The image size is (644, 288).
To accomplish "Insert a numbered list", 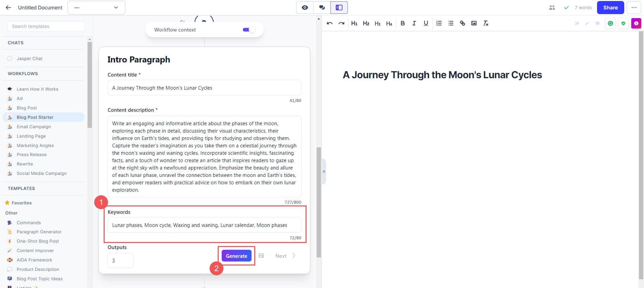I will 439,23.
